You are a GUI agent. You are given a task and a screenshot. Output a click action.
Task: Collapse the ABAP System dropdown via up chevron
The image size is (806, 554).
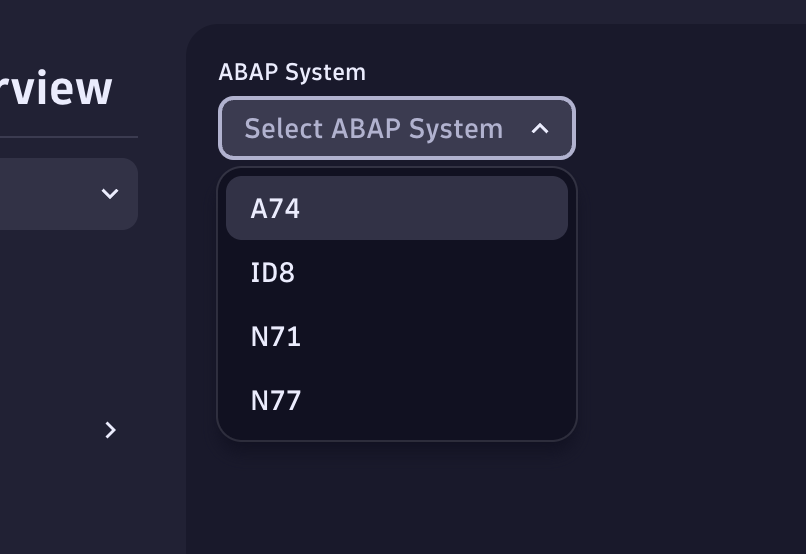click(540, 128)
